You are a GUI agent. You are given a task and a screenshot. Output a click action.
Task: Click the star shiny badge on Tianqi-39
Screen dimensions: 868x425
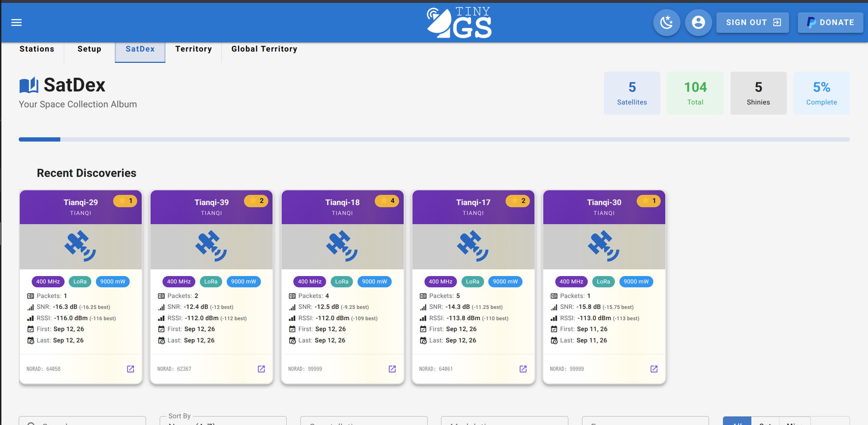point(256,201)
